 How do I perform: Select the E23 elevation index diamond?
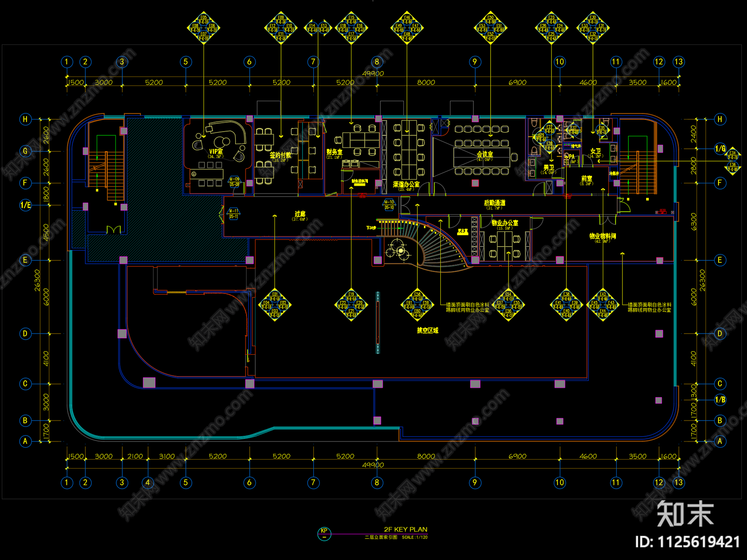pos(551,28)
